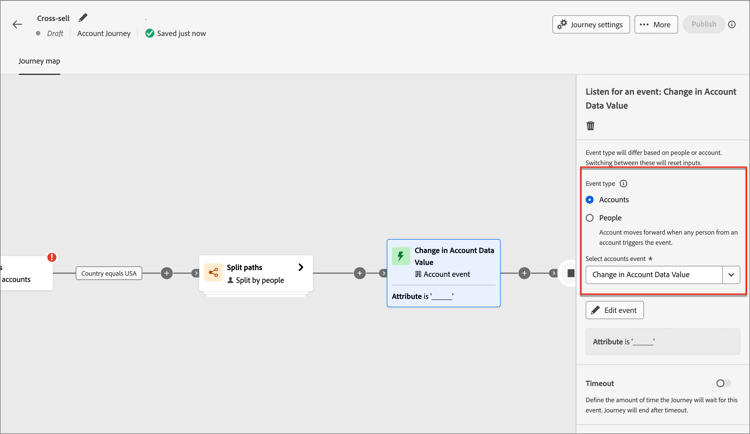Viewport: 750px width, 434px height.
Task: Select the Accounts radio button
Action: (x=590, y=200)
